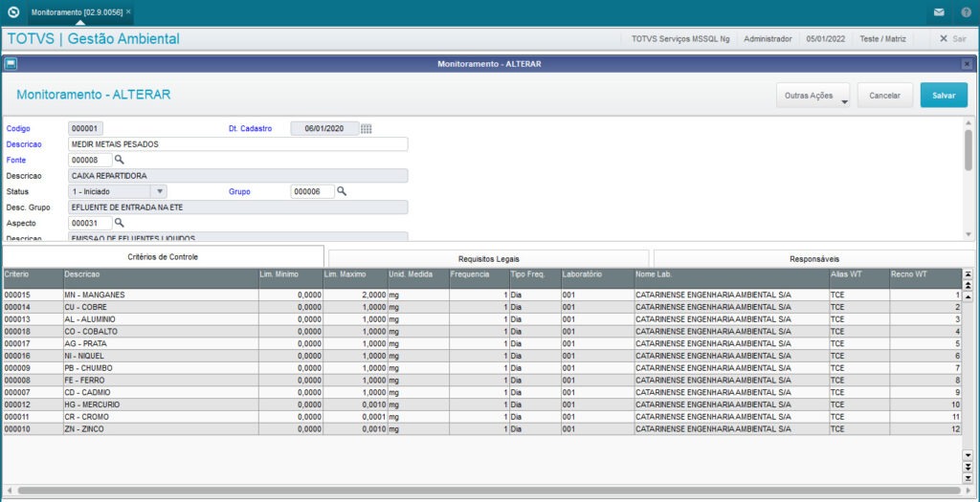Click the Descricao field MEDIR METAIS PESADOS

coord(238,144)
